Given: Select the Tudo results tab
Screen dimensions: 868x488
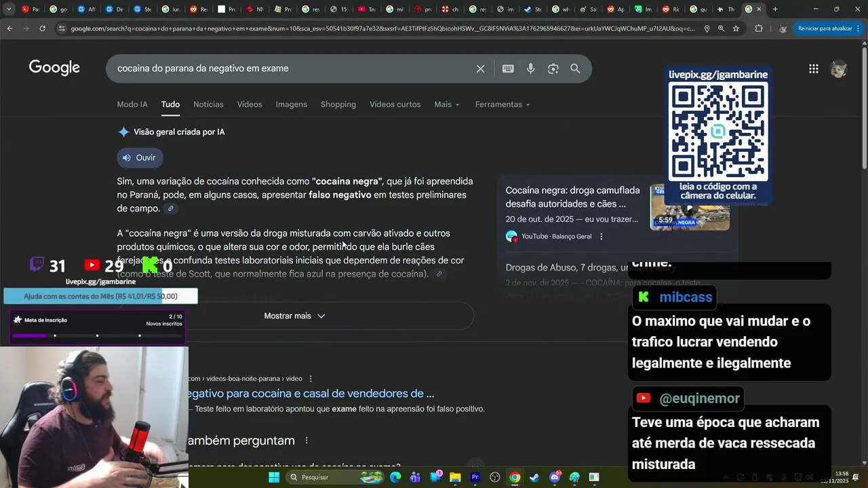Looking at the screenshot, I should point(170,104).
